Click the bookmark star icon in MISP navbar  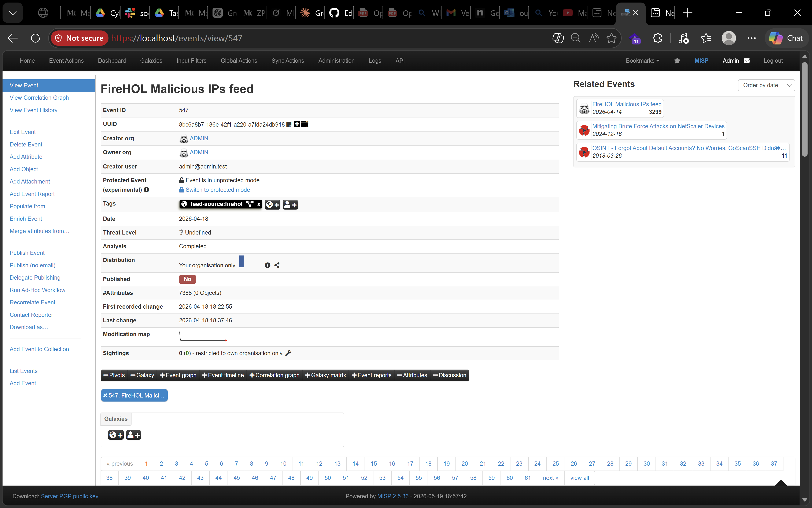pyautogui.click(x=677, y=61)
